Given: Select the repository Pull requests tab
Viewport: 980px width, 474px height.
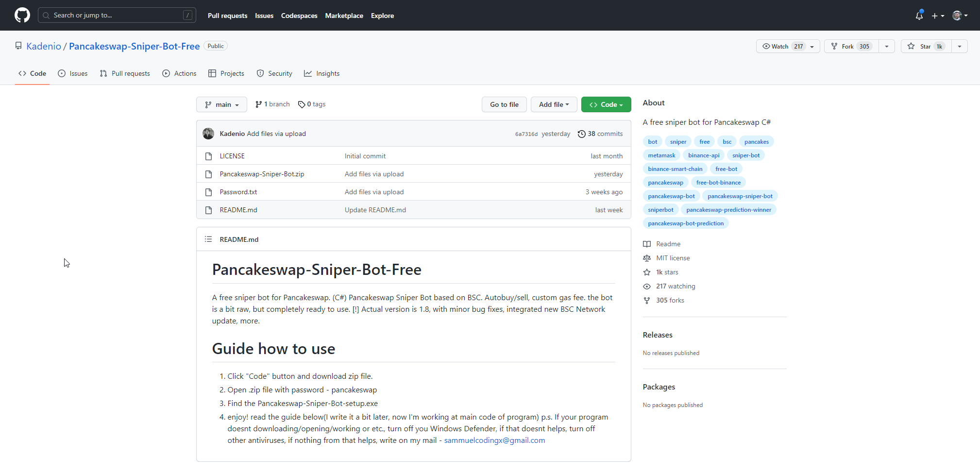Looking at the screenshot, I should point(125,73).
